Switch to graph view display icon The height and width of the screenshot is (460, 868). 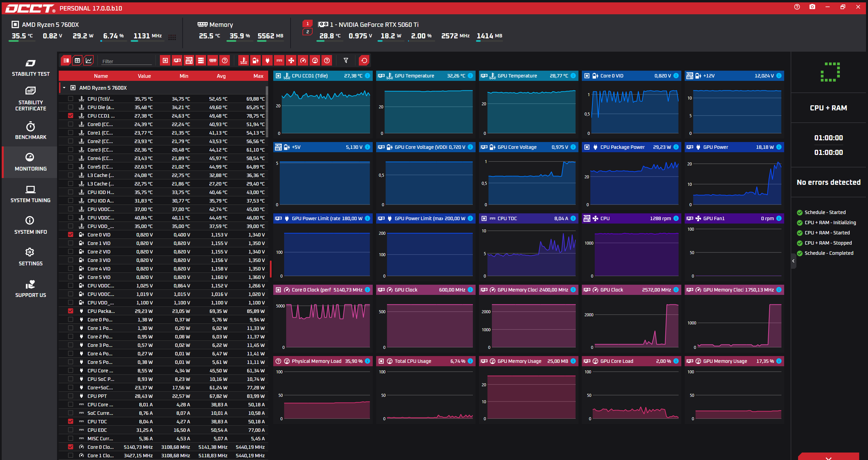[x=89, y=60]
